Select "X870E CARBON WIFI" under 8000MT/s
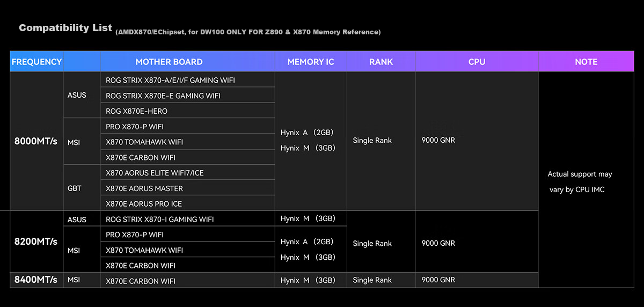The height and width of the screenshot is (307, 644). [188, 157]
